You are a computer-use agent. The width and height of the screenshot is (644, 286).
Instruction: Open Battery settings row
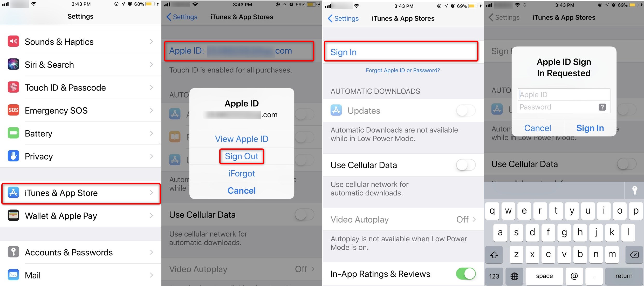(80, 134)
